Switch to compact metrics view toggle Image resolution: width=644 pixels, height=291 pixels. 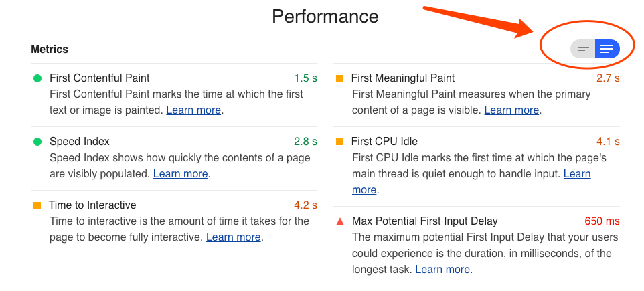pyautogui.click(x=583, y=50)
